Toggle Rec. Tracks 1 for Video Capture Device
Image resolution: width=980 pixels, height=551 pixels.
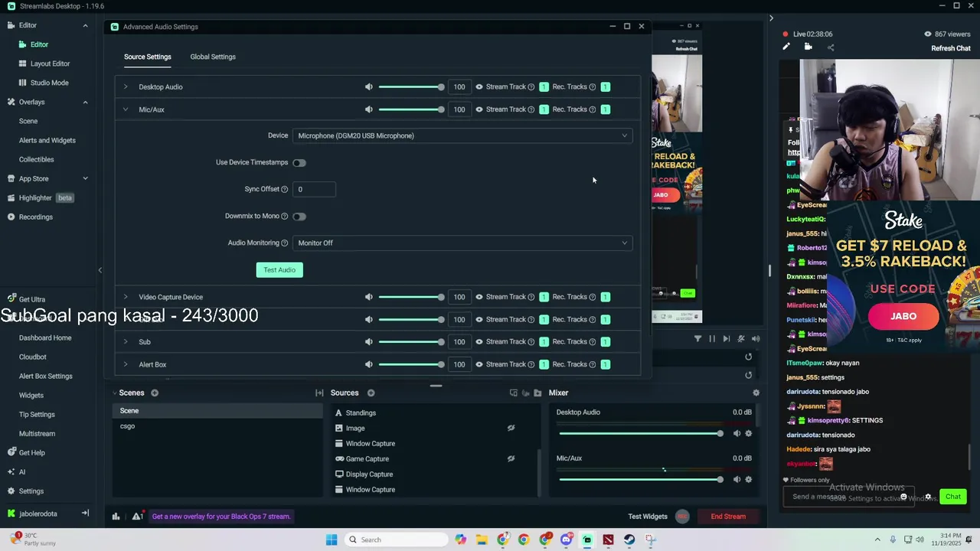pyautogui.click(x=605, y=297)
